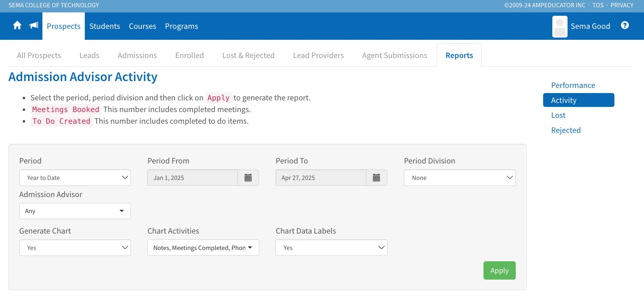644x300 pixels.
Task: Click the Sema Good user name
Action: (x=590, y=26)
